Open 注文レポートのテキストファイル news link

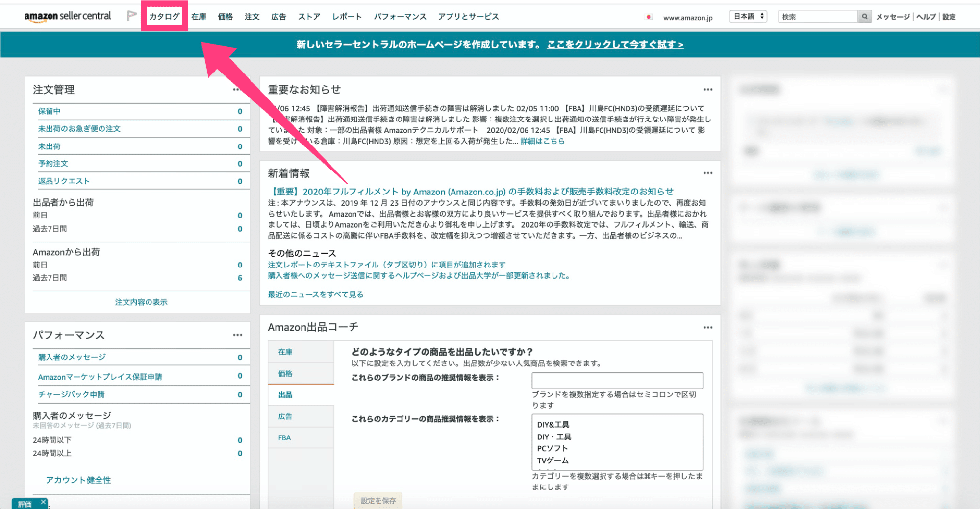tap(387, 265)
